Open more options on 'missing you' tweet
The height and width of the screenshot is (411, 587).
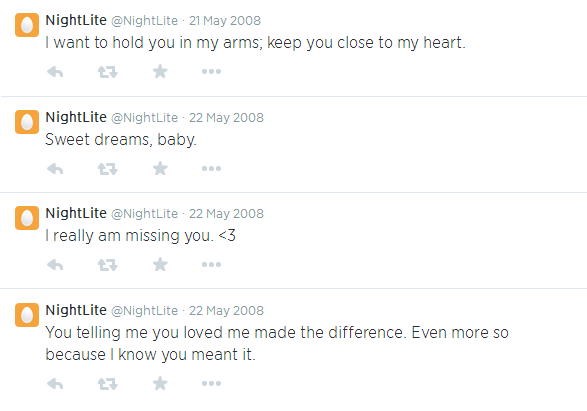[212, 265]
